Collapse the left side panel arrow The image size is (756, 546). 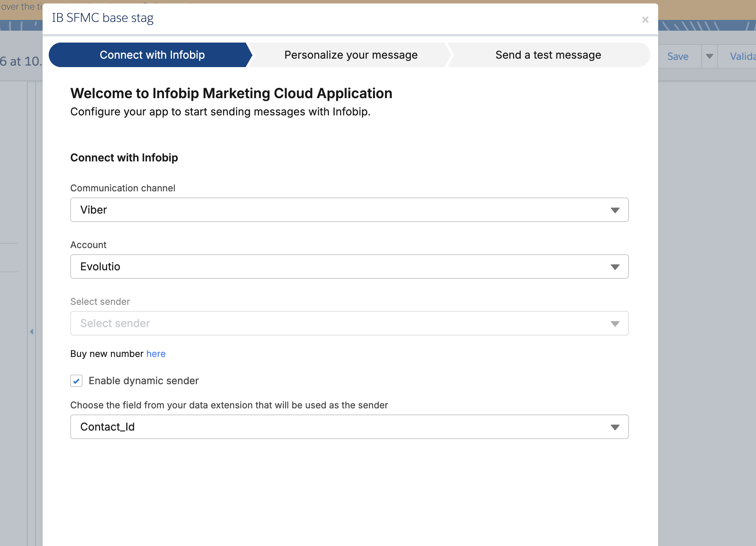(x=32, y=331)
